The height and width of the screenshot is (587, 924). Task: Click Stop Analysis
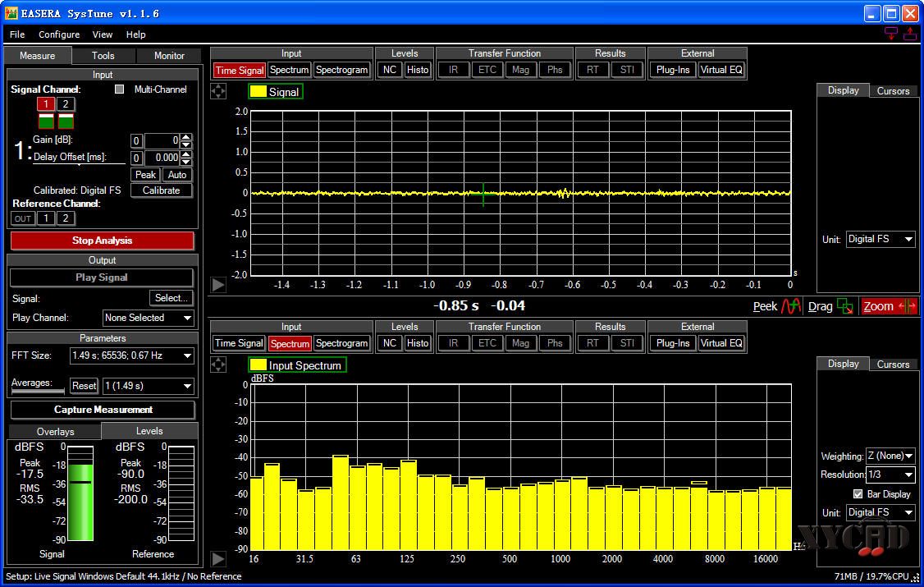(x=102, y=241)
